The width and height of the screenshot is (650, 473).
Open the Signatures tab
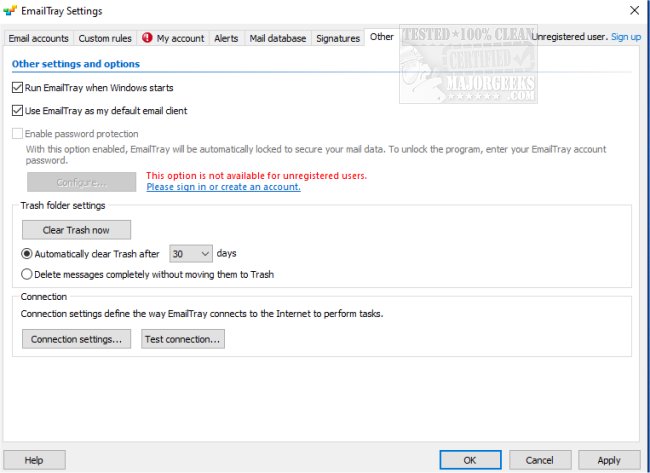click(338, 39)
